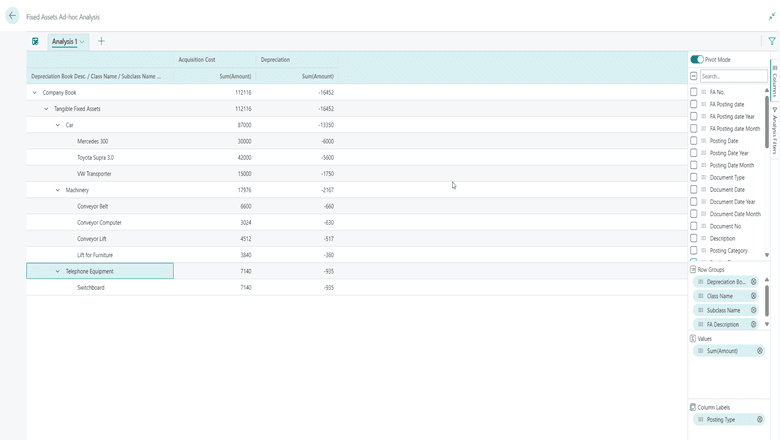
Task: Check the FA No. column checkbox
Action: pyautogui.click(x=694, y=92)
